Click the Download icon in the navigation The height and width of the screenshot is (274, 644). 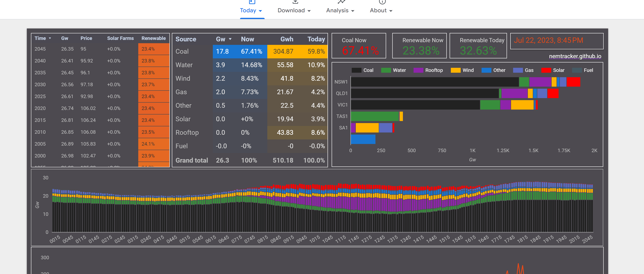point(295,2)
